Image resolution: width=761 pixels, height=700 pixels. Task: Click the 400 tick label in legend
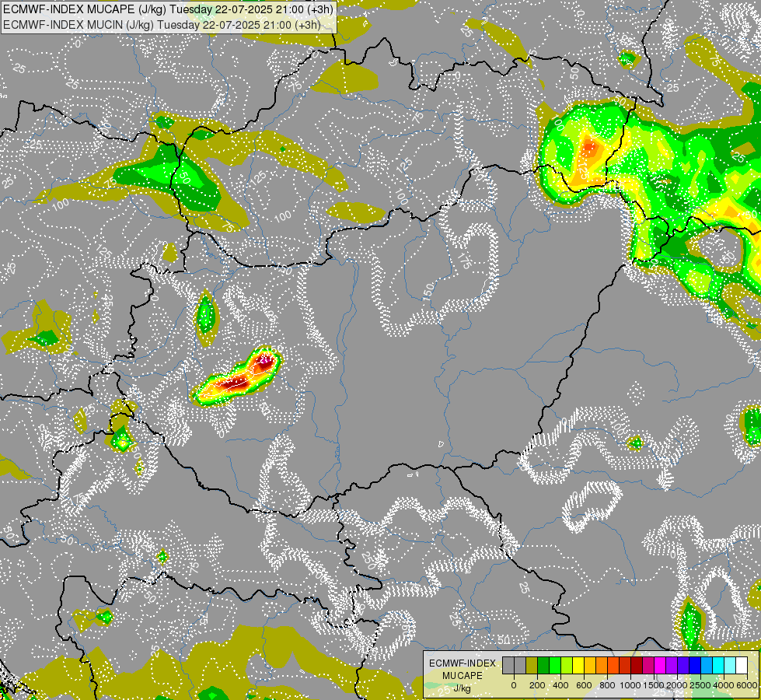[x=560, y=685]
